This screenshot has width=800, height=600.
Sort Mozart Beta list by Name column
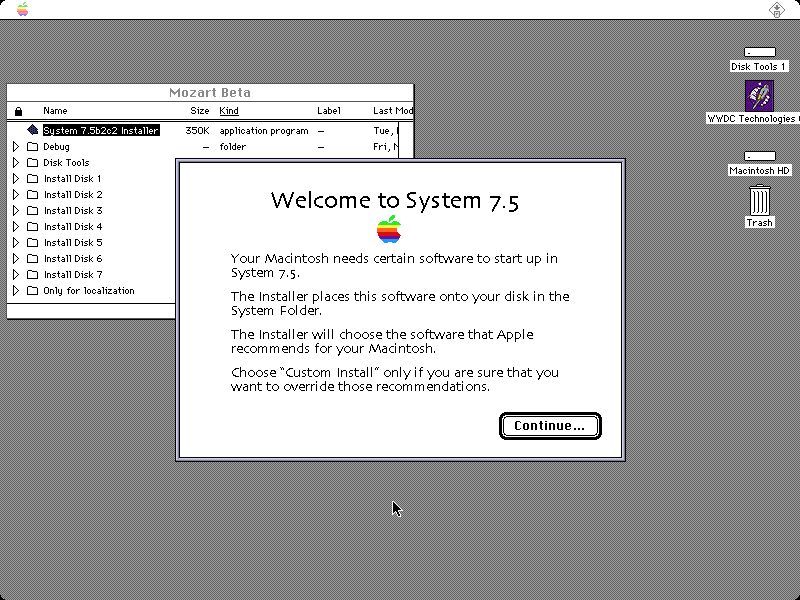pos(55,111)
